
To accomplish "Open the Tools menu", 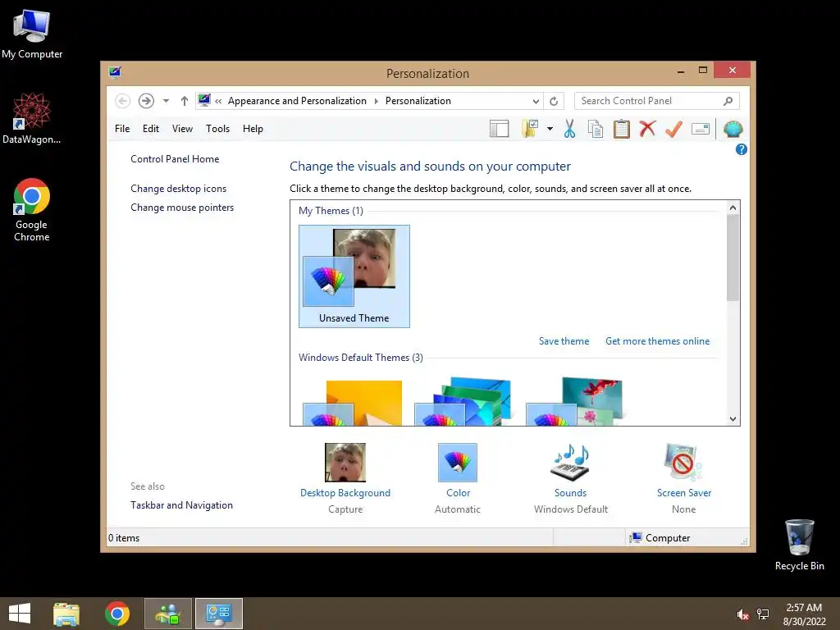I will (217, 129).
